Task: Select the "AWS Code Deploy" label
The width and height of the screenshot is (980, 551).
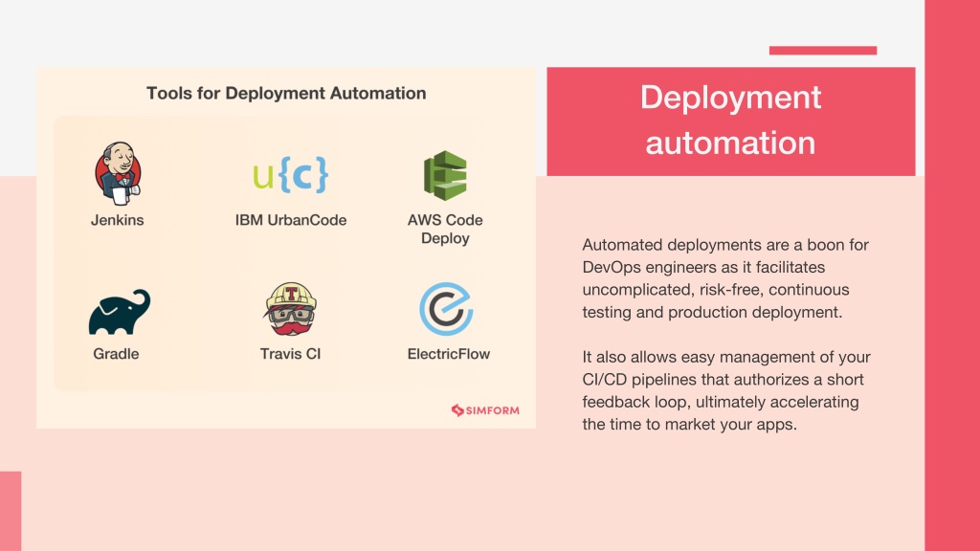Action: tap(445, 229)
